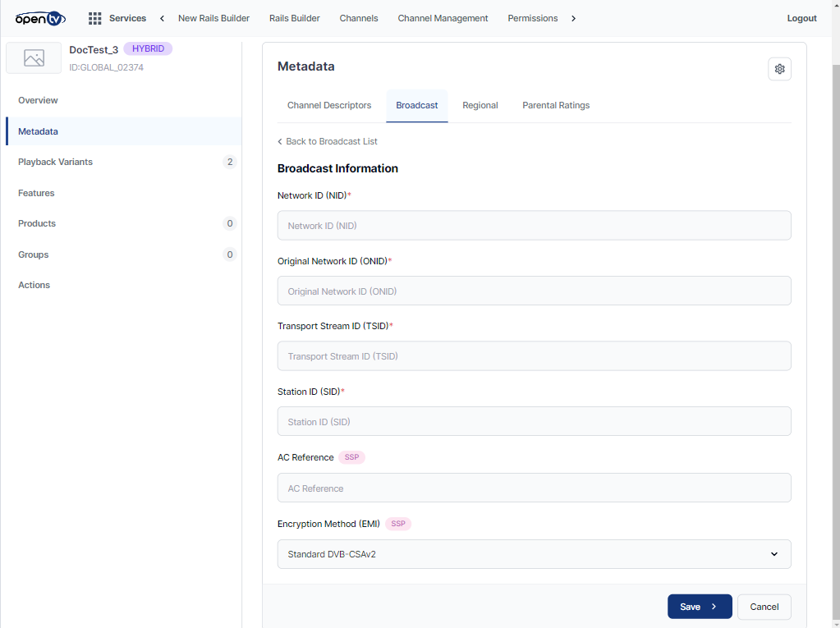The height and width of the screenshot is (628, 840).
Task: Click the AC Reference text field
Action: (x=534, y=488)
